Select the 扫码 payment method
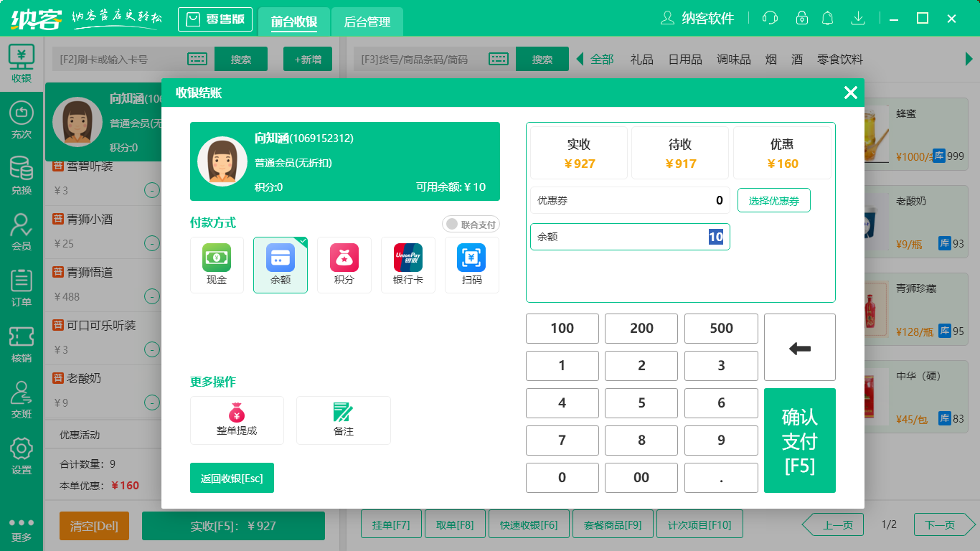980x551 pixels. [471, 265]
